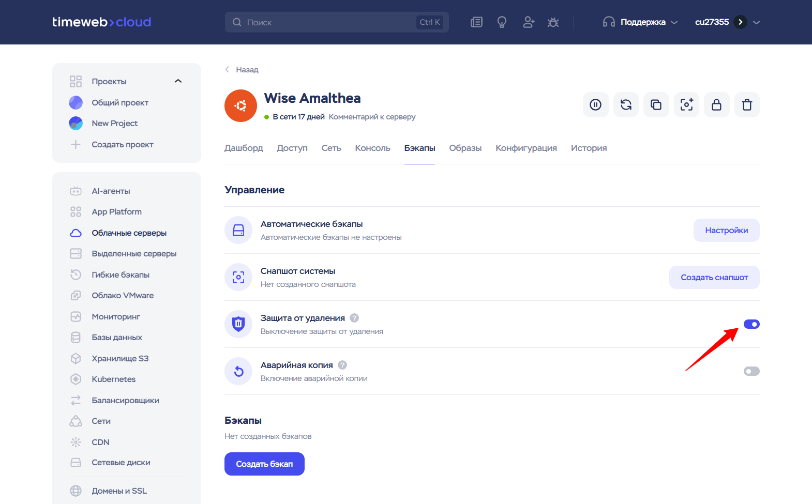Click the pause server icon

pos(595,105)
